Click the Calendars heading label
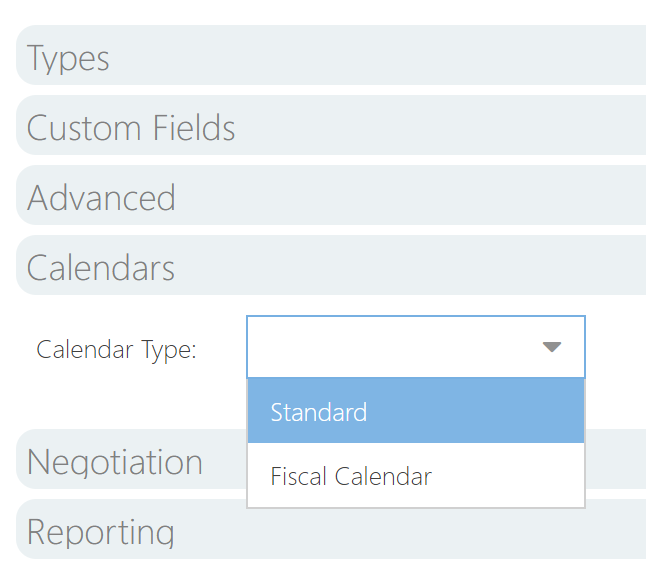The width and height of the screenshot is (646, 574). (101, 268)
